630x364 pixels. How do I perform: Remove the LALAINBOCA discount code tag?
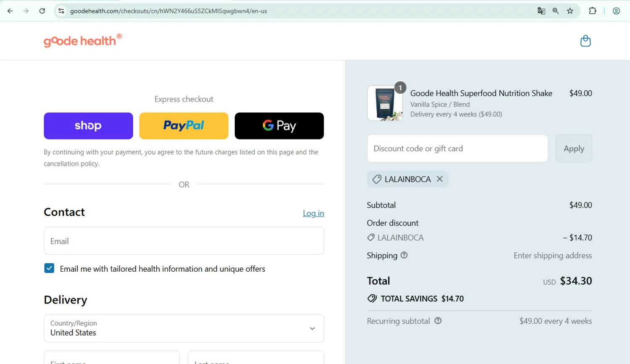(440, 179)
